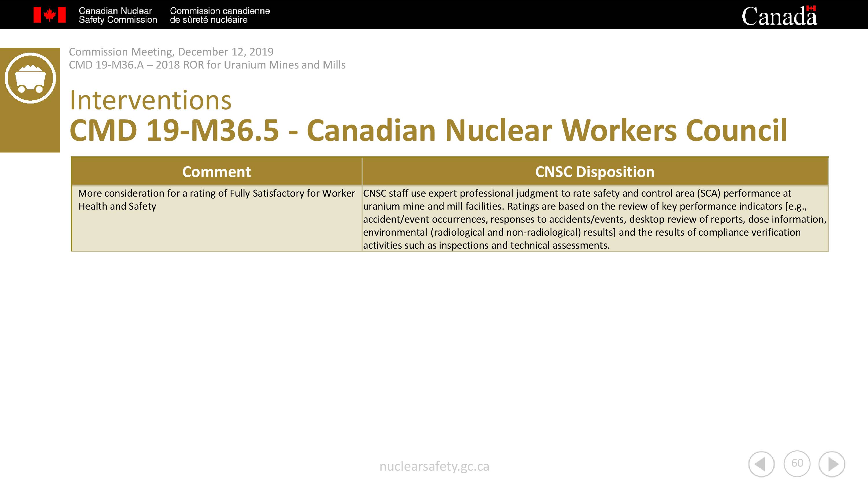The height and width of the screenshot is (488, 868).
Task: Go to the previous slide arrow
Action: (761, 464)
